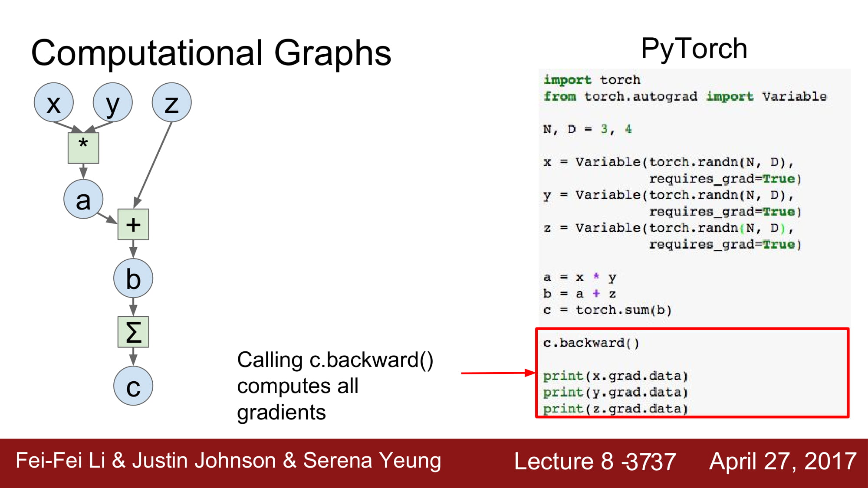The height and width of the screenshot is (488, 868).
Task: Click the a node circle
Action: click(83, 199)
